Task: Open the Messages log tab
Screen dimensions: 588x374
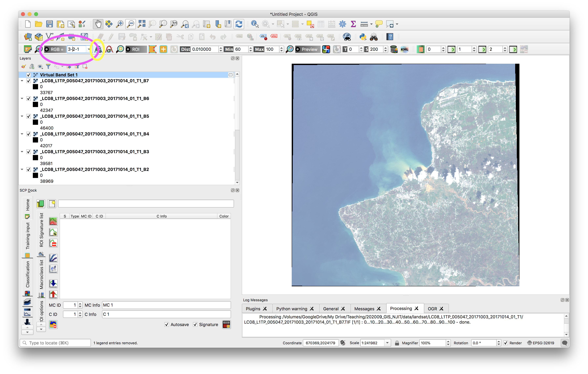Action: click(364, 308)
